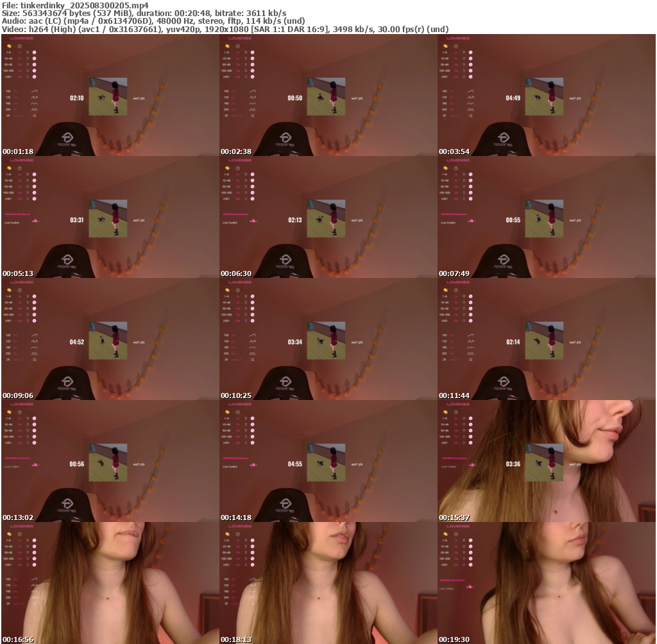Click the countdown text 04:49
657x644 pixels.
tap(513, 98)
